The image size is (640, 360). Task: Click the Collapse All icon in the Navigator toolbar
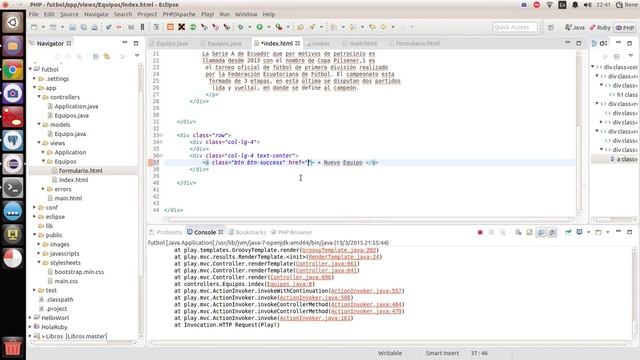pos(96,57)
